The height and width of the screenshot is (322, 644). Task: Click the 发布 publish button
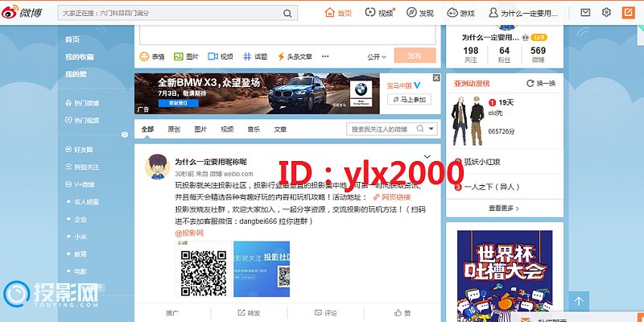[x=415, y=56]
